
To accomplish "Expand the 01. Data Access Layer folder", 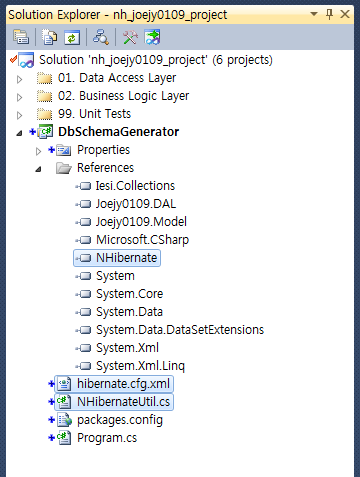I will (x=19, y=79).
